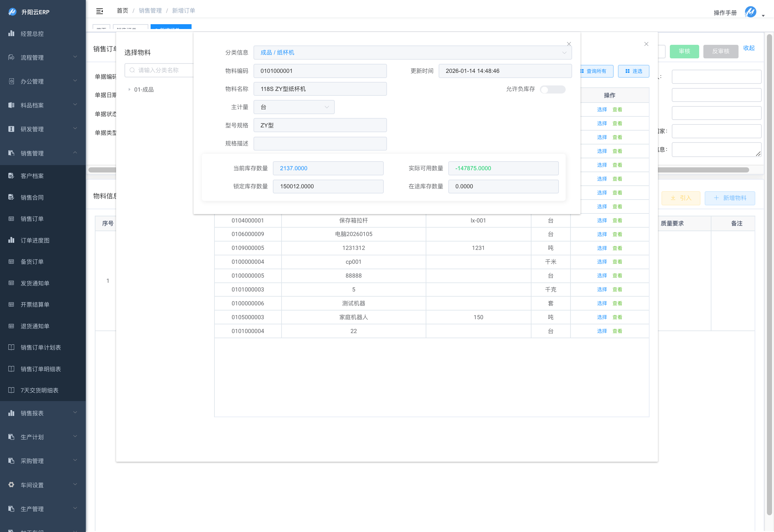Click the 7天交货明细表 book icon
The image size is (774, 532).
[11, 390]
